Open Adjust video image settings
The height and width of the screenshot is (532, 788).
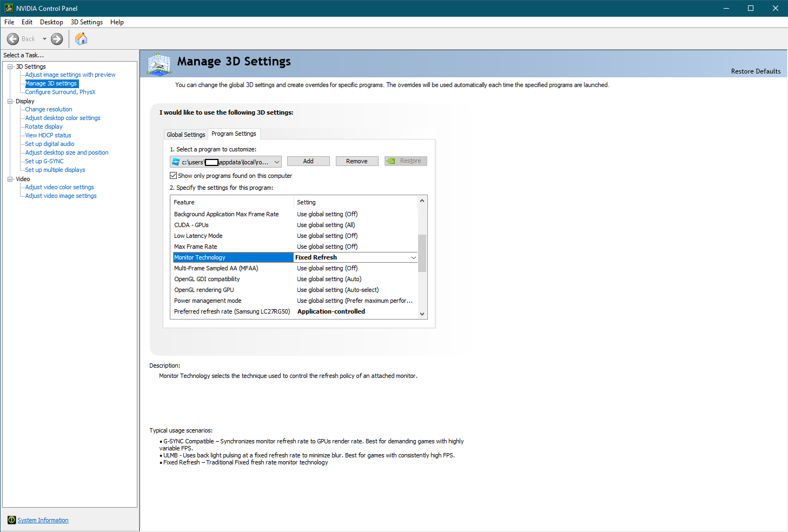tap(61, 196)
